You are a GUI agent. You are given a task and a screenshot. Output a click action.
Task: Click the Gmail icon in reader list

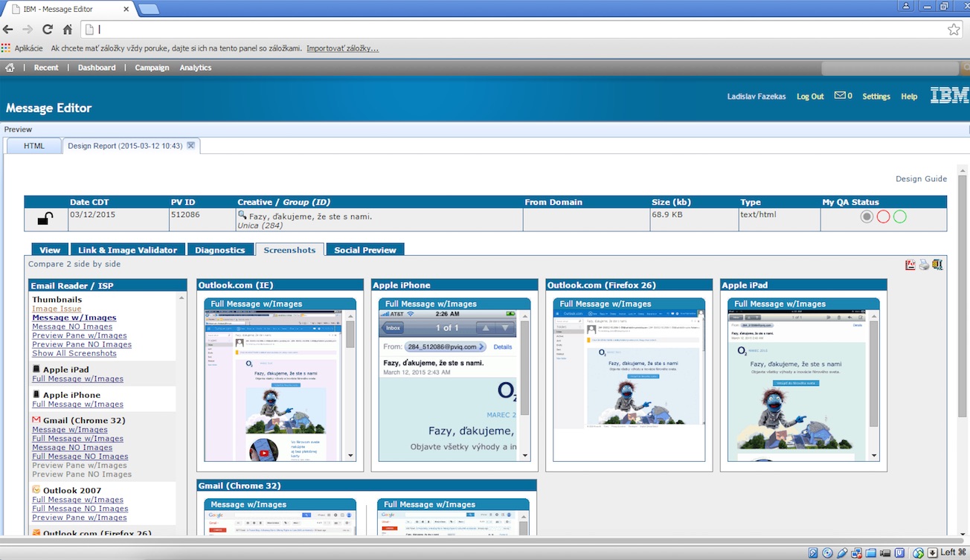point(36,420)
